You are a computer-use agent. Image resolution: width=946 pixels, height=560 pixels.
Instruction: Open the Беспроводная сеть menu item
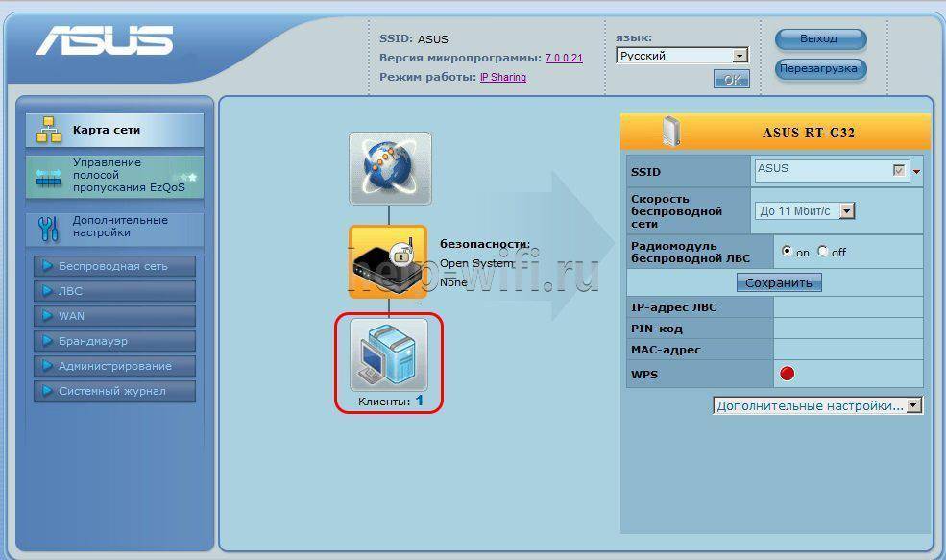tap(114, 266)
